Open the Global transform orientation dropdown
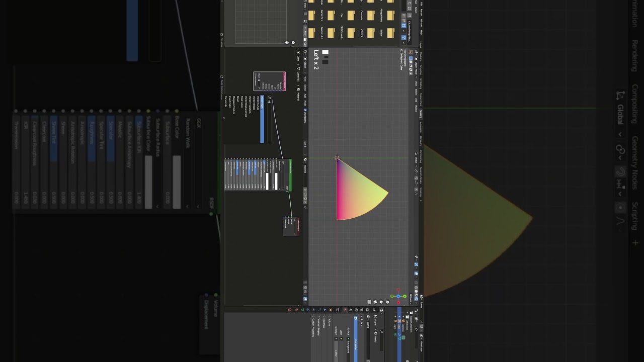This screenshot has width=644, height=362. coord(416,160)
